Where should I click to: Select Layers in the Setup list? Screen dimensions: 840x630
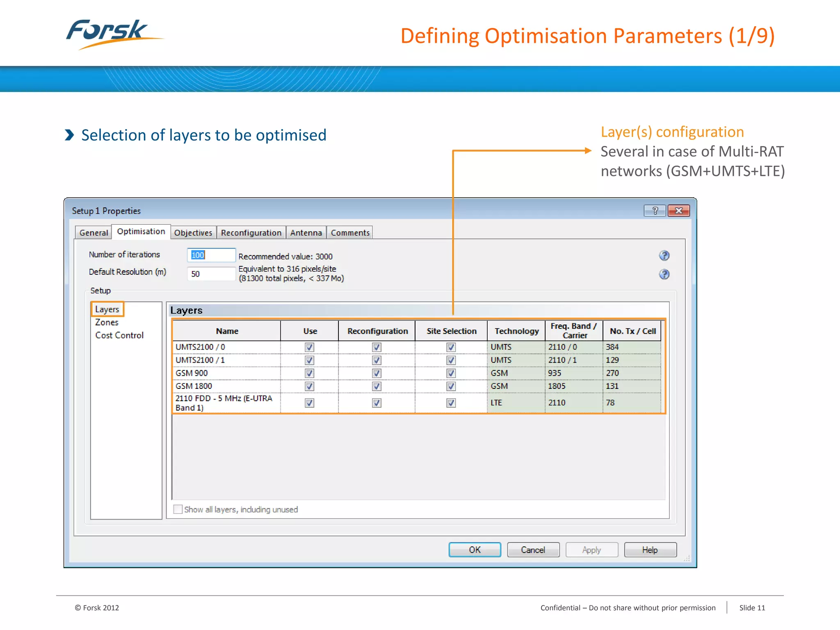[107, 309]
